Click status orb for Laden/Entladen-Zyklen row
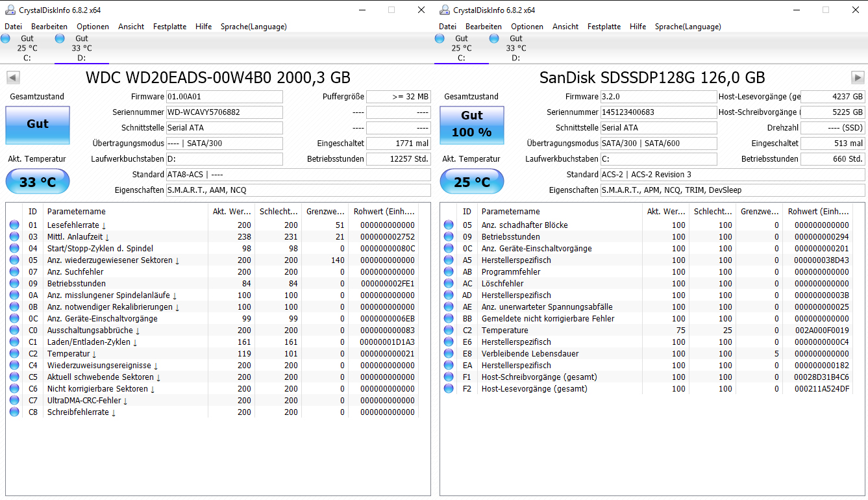Image resolution: width=868 pixels, height=500 pixels. [14, 342]
